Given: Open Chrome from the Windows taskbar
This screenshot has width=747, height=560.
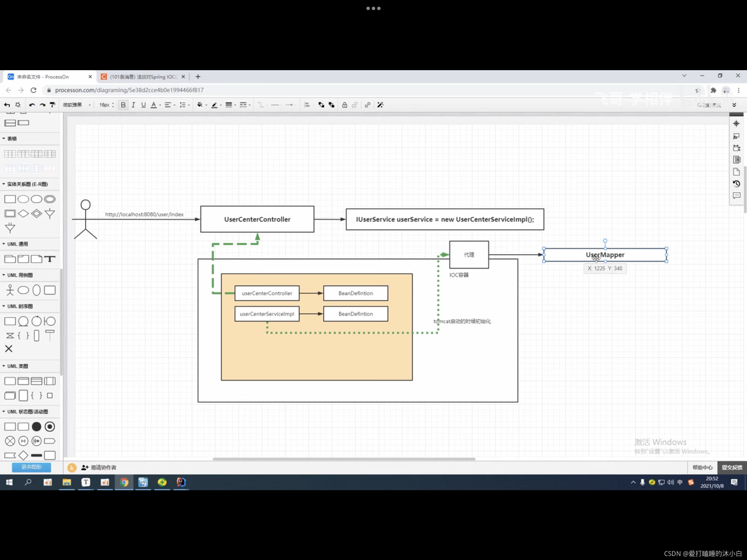Looking at the screenshot, I should pyautogui.click(x=124, y=482).
